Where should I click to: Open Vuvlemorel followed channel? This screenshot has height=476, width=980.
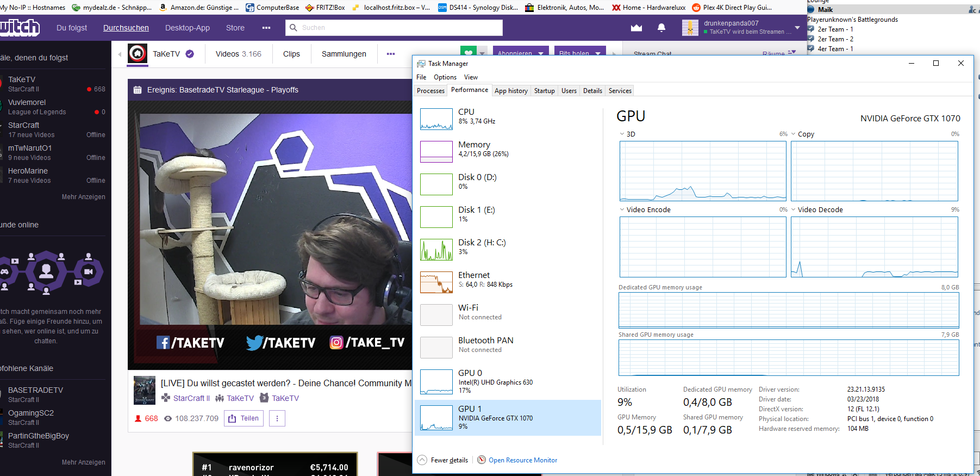54,107
